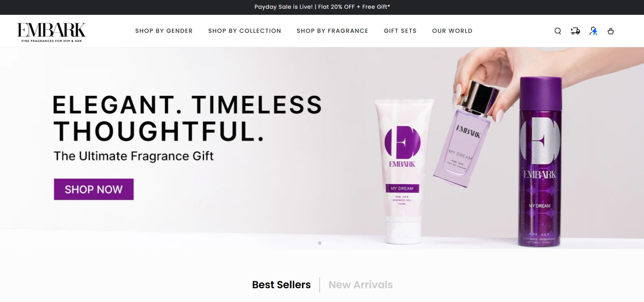Click the My Dream perfume bottle
644x302 pixels.
[465, 134]
